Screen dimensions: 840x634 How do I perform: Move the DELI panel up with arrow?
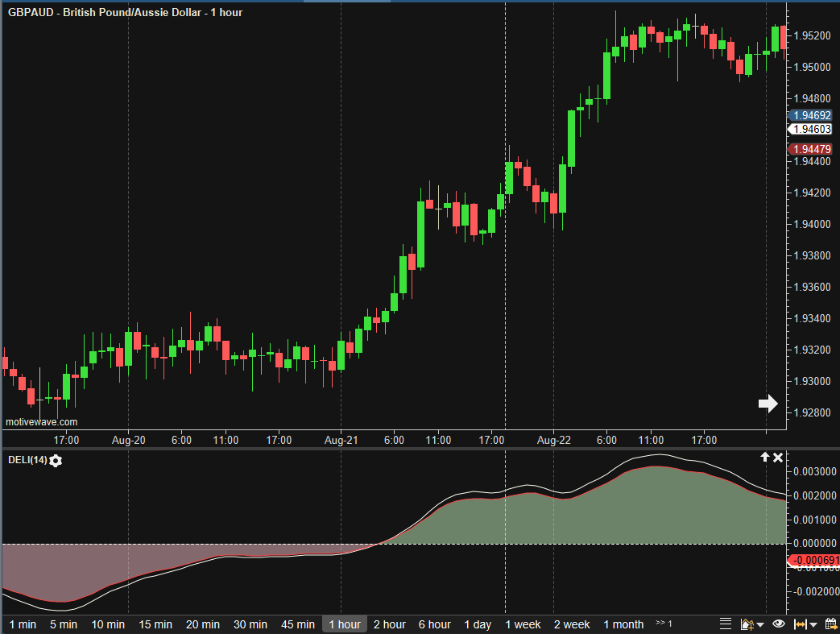tap(764, 458)
